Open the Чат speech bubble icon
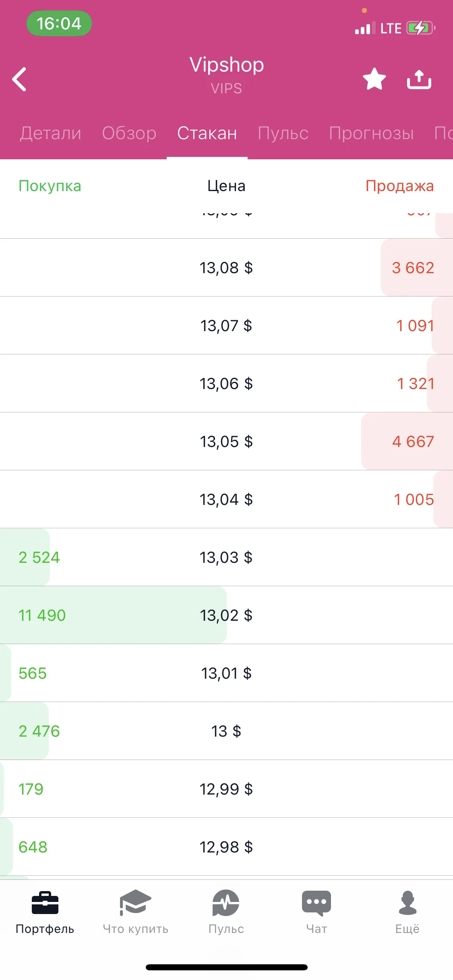453x980 pixels. [x=316, y=903]
